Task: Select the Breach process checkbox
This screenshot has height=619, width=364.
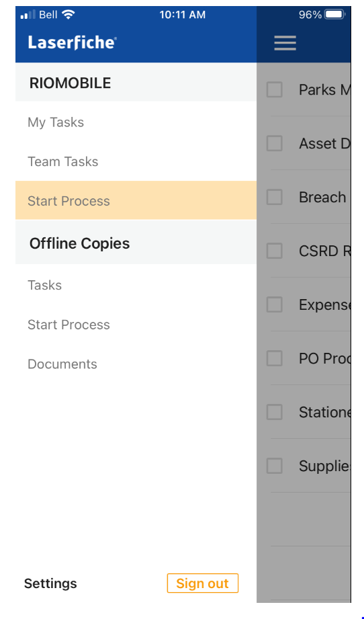Action: (275, 197)
